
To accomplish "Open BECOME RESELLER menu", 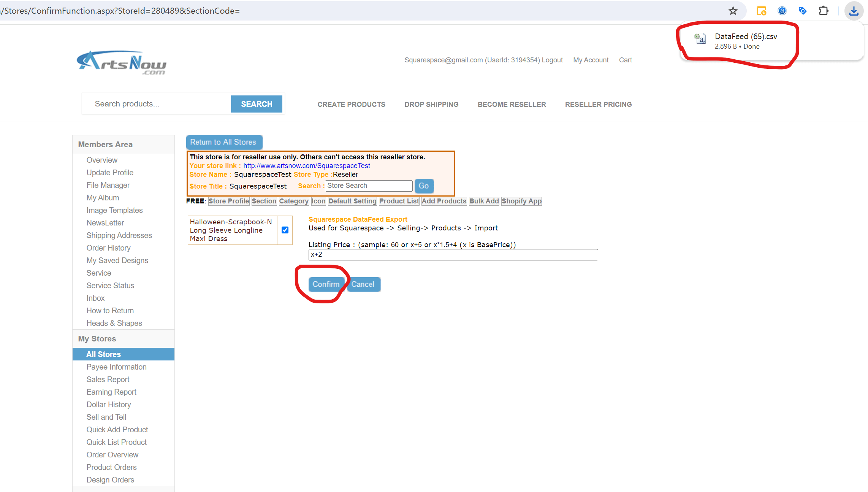I will [x=512, y=105].
